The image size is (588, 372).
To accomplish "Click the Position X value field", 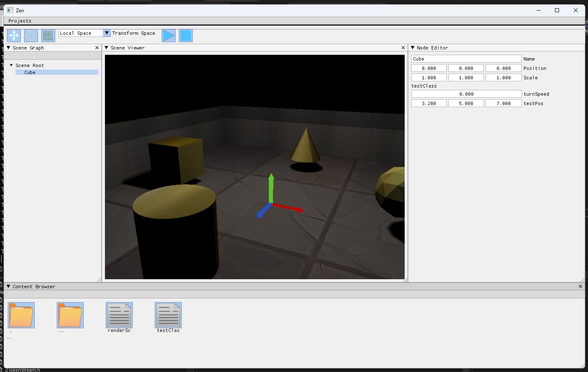I will [x=429, y=68].
